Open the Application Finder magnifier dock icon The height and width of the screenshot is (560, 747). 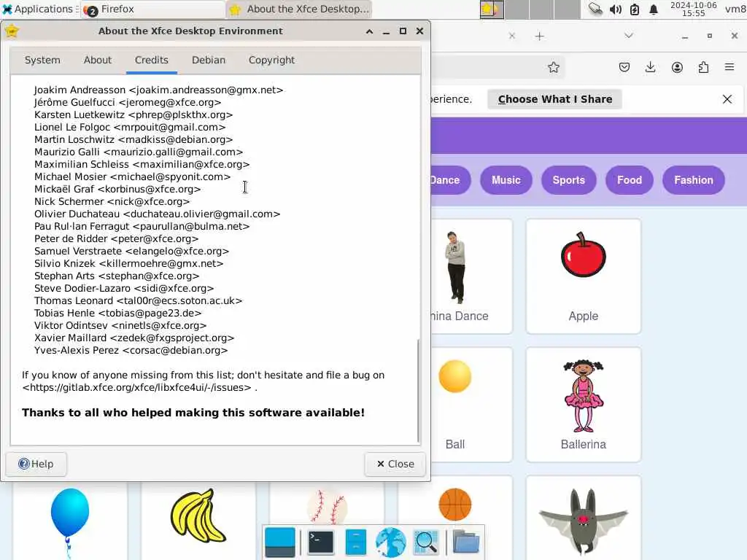click(426, 542)
